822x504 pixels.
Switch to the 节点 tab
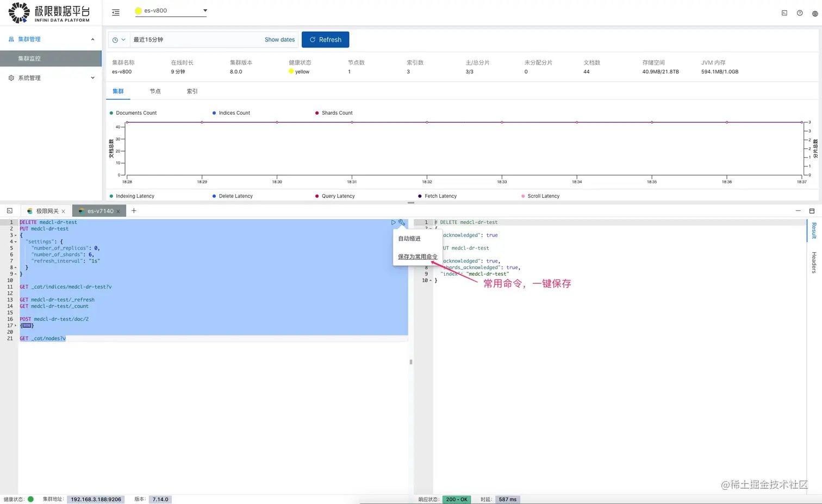pyautogui.click(x=155, y=91)
